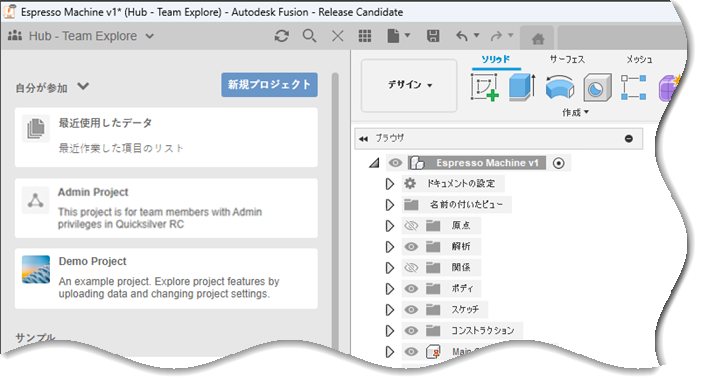Select the Espresso Machine v1 label
The height and width of the screenshot is (384, 711).
[x=487, y=163]
